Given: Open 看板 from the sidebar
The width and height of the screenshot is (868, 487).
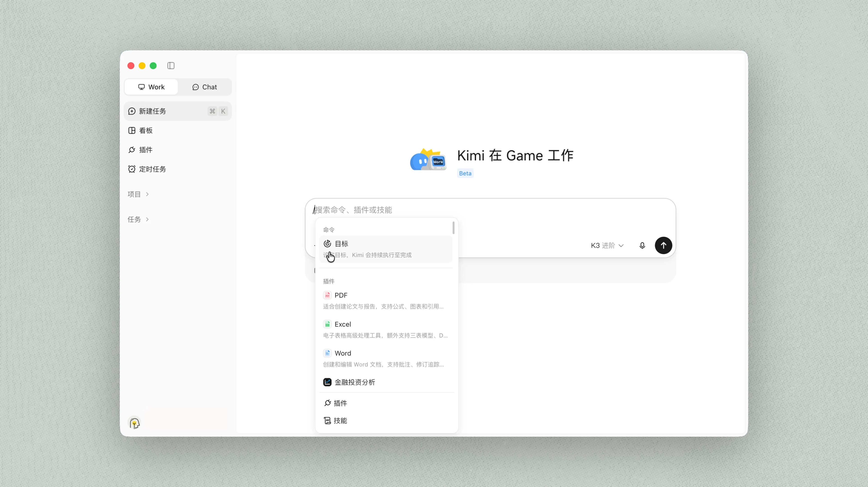Looking at the screenshot, I should pos(178,130).
